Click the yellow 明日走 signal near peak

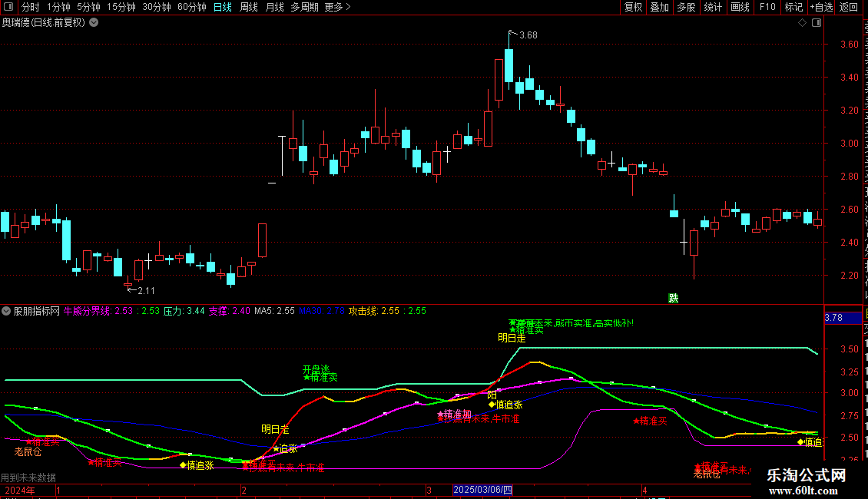512,338
